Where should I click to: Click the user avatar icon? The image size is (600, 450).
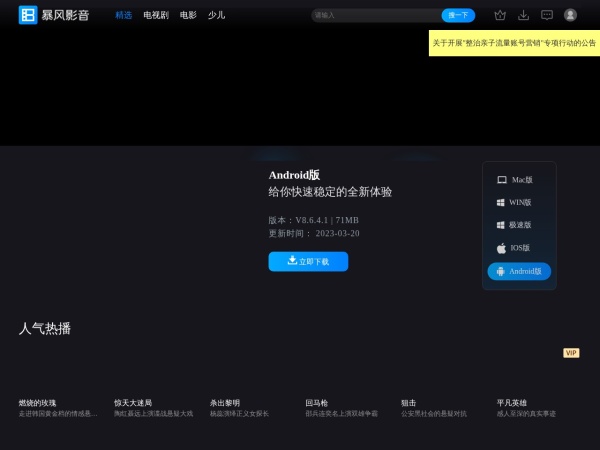pos(570,15)
